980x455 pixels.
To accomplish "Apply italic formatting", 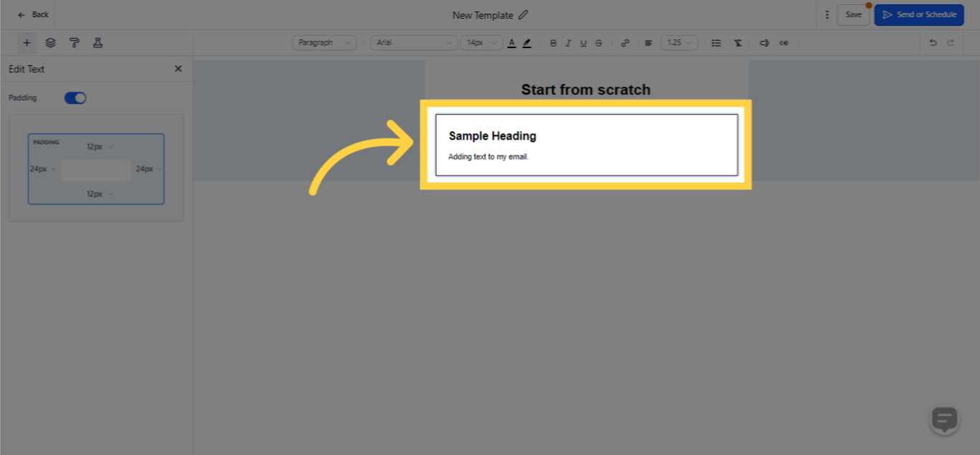I will (x=568, y=43).
